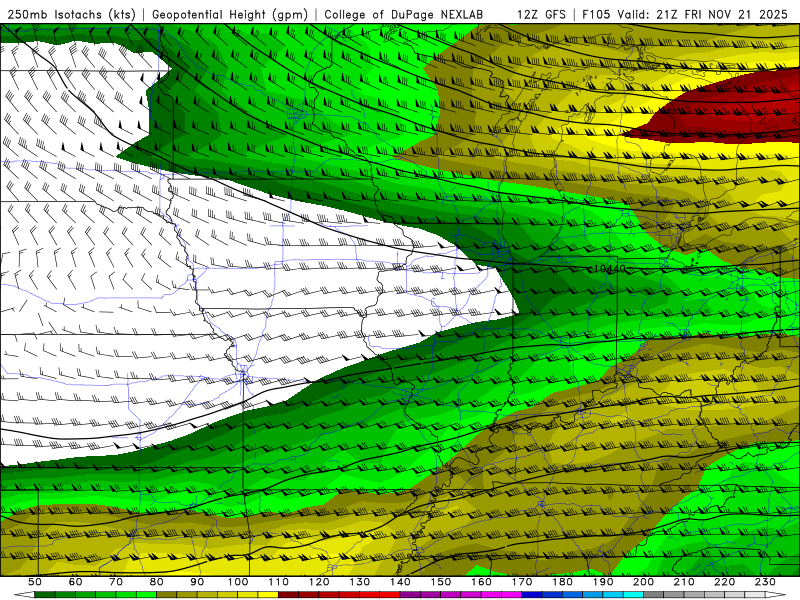Pick the darkest green swatch under 50
The image size is (800, 600).
45,594
